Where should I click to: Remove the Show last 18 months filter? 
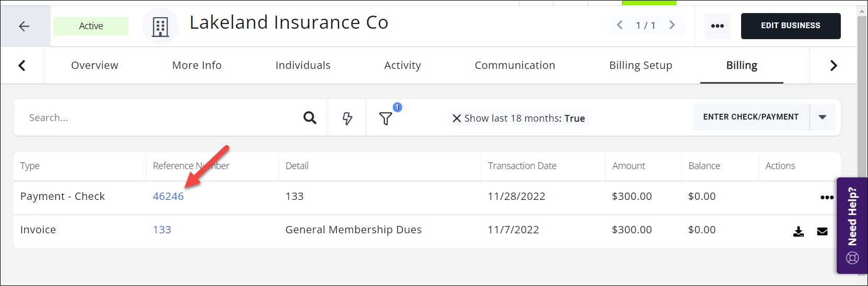[456, 118]
